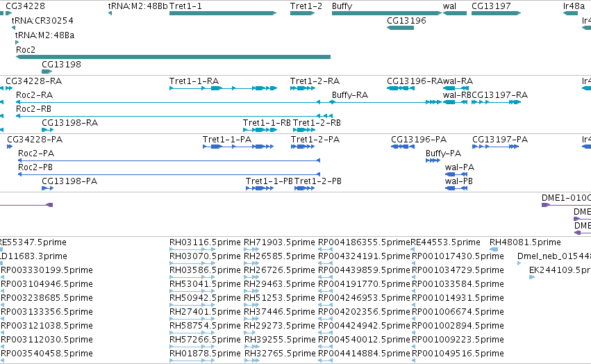The height and width of the screenshot is (364, 591).
Task: Select the RE44553.5prime EST label
Action: point(445,242)
